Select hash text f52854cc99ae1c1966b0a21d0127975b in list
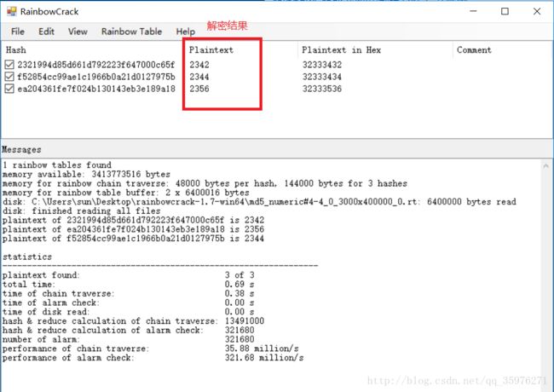Screen dimensions: 554x392 [x=96, y=77]
